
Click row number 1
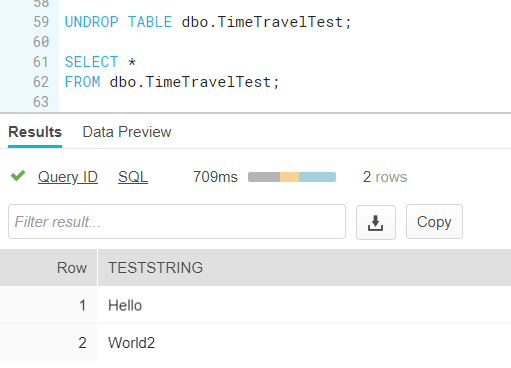point(82,305)
